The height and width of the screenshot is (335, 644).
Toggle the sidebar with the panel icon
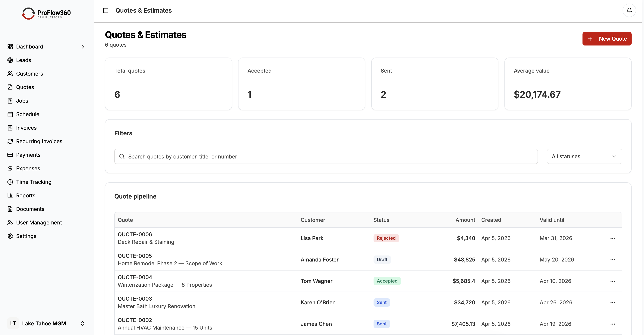click(106, 11)
